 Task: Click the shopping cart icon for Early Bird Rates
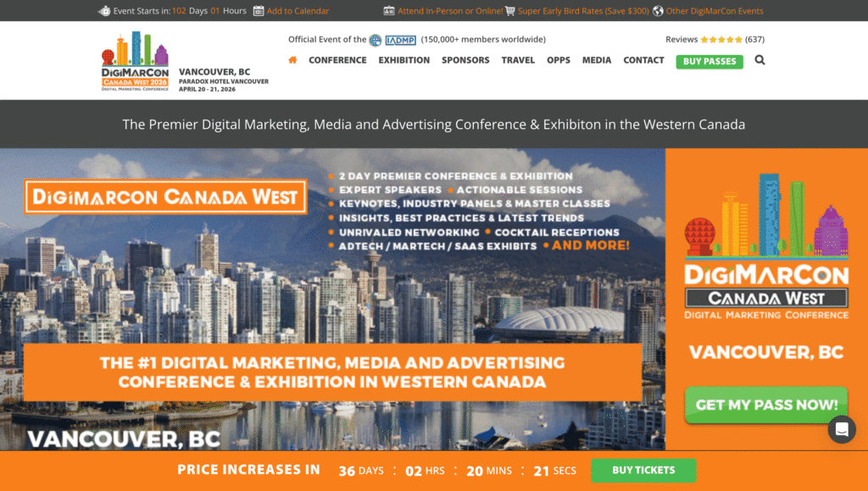click(510, 11)
